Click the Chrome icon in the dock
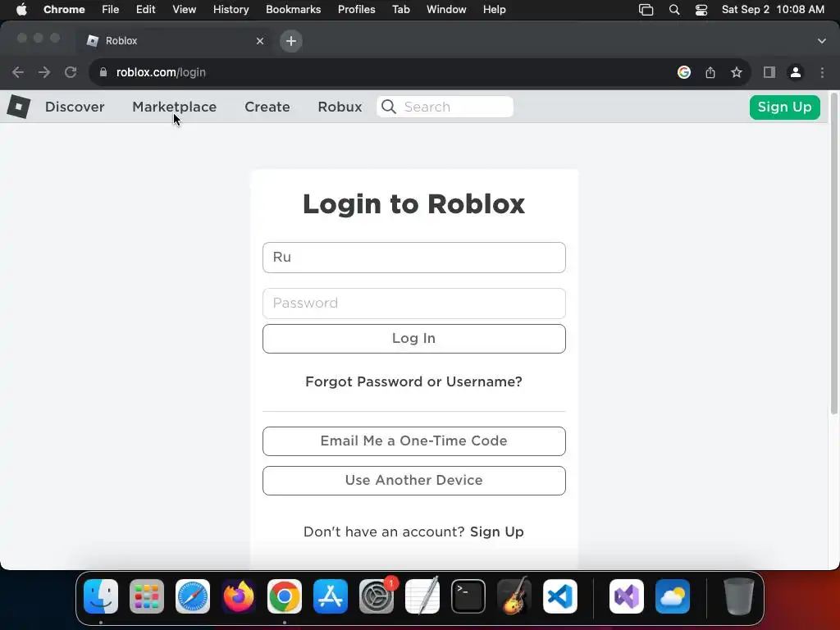840x630 pixels. 285,596
